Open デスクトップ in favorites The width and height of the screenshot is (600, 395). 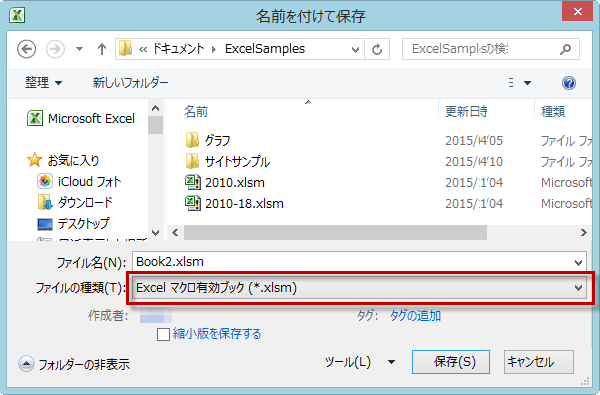tap(83, 223)
